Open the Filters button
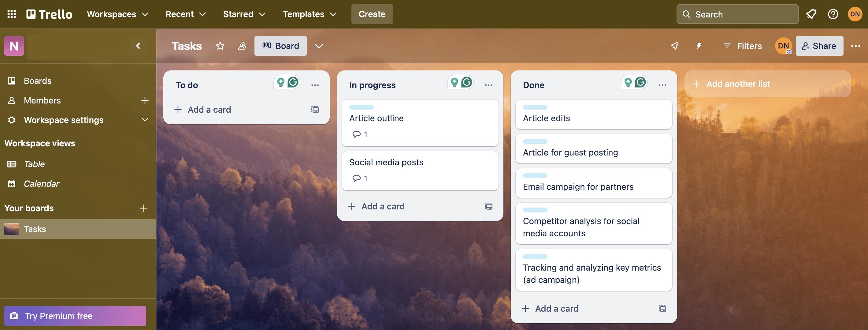This screenshot has width=868, height=330. (x=743, y=46)
